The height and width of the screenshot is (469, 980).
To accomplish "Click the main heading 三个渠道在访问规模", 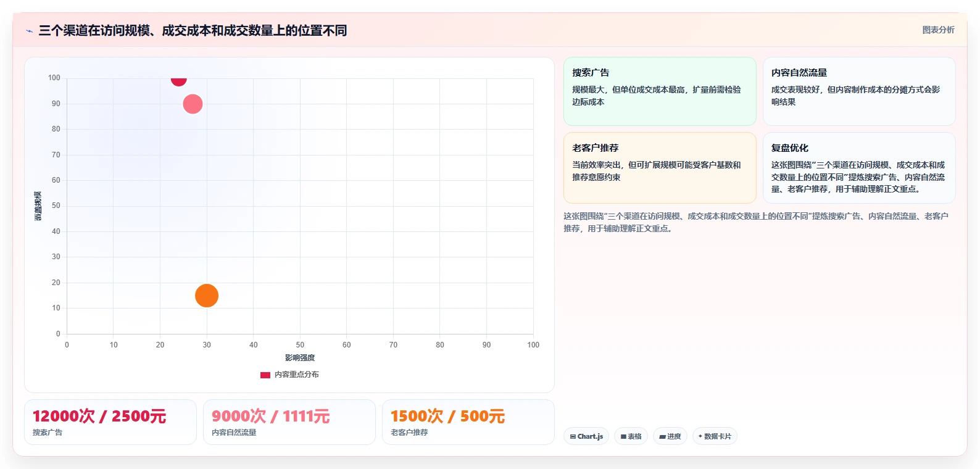I will (193, 30).
